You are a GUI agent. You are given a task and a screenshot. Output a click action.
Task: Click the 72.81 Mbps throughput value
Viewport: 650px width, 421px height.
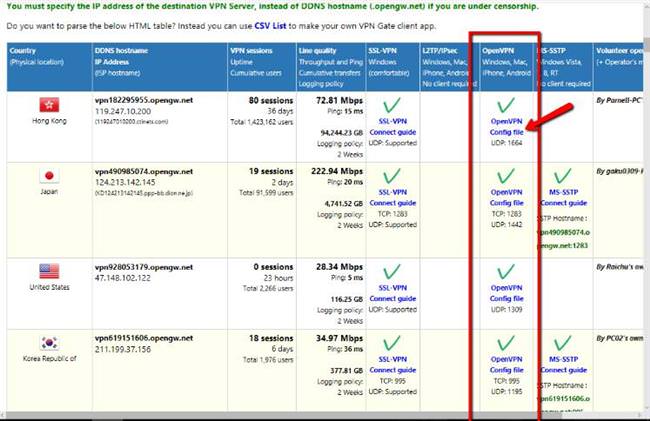tap(339, 100)
